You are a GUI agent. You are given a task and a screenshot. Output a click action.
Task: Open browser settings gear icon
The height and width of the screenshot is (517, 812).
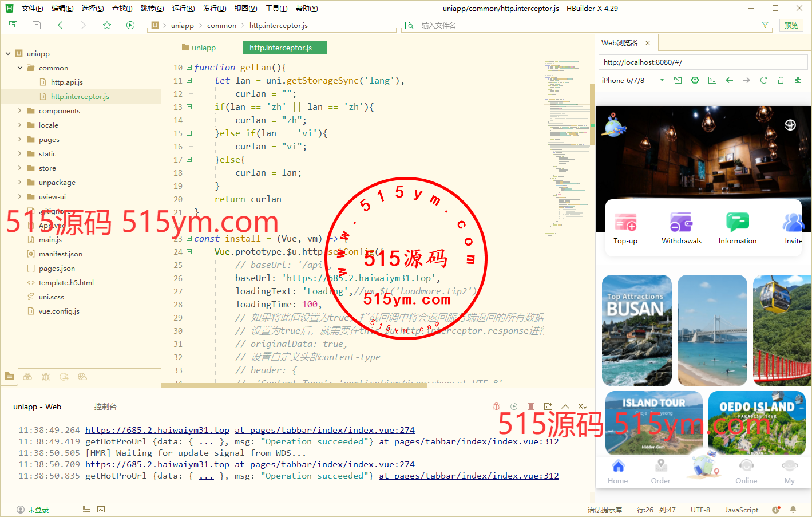coord(695,80)
